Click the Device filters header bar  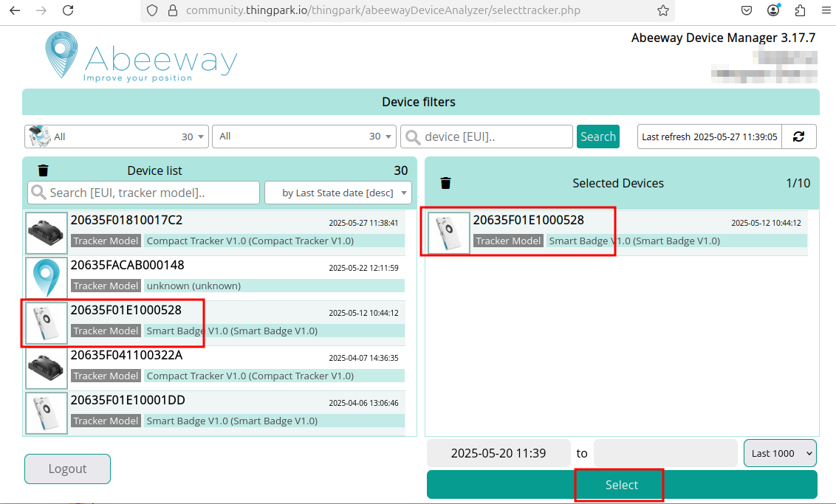pos(421,102)
